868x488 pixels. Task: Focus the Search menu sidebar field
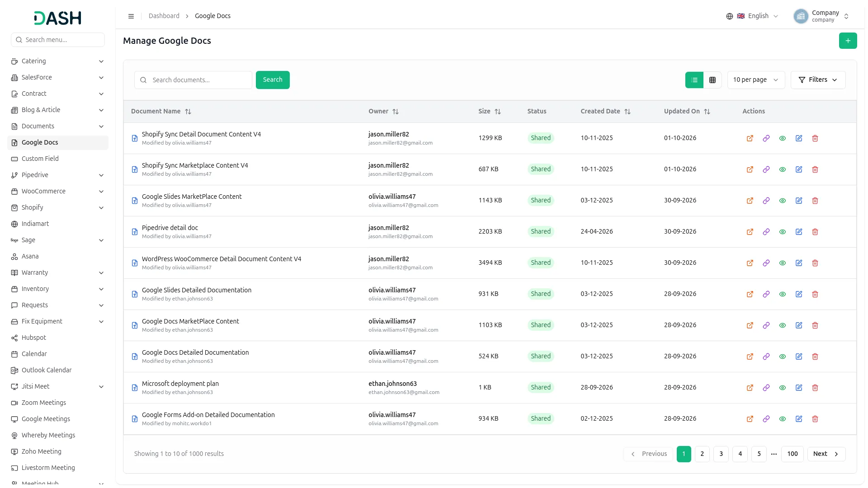(58, 40)
